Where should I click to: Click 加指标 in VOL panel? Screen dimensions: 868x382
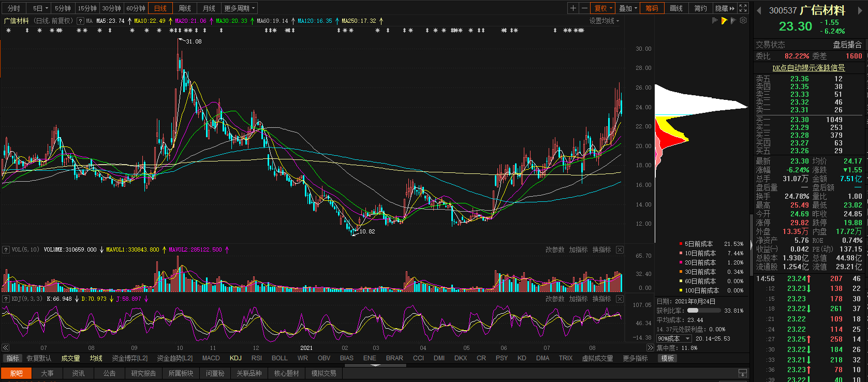pos(578,249)
